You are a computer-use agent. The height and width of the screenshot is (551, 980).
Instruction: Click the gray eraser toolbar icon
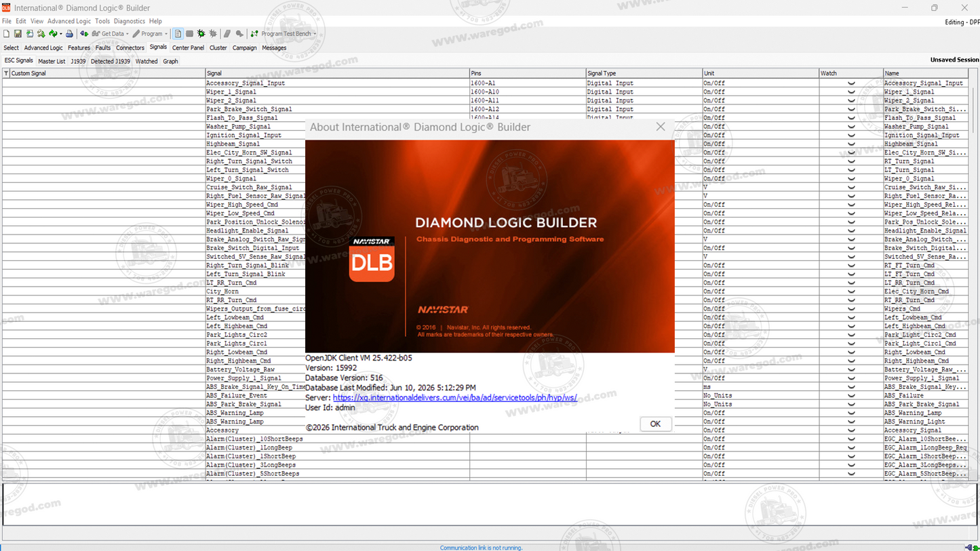tap(227, 34)
